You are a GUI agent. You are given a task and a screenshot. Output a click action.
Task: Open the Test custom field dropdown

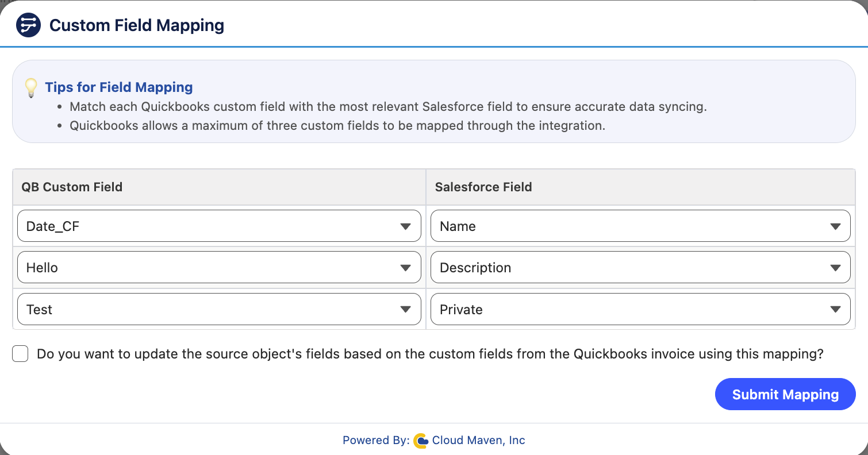pyautogui.click(x=219, y=310)
